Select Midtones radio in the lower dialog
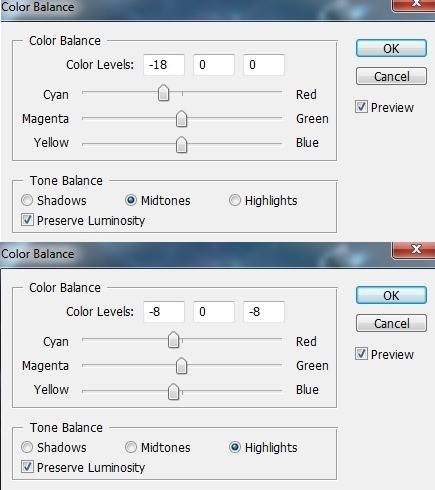 (131, 447)
